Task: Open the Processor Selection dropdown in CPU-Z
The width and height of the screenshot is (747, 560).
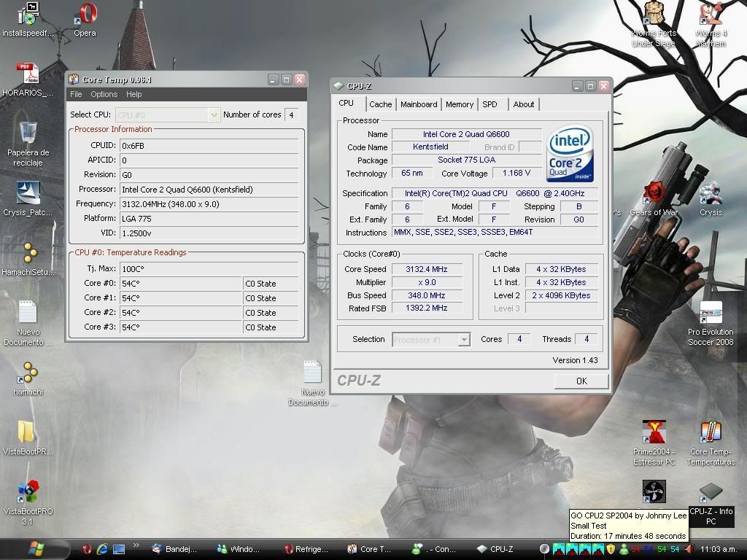Action: 463,340
